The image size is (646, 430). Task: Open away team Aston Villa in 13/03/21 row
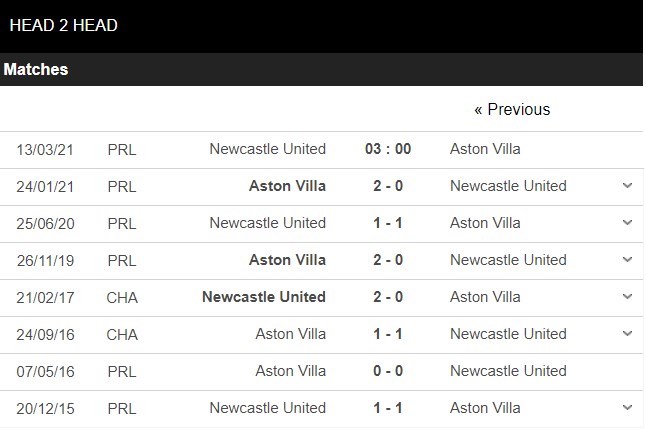point(485,149)
